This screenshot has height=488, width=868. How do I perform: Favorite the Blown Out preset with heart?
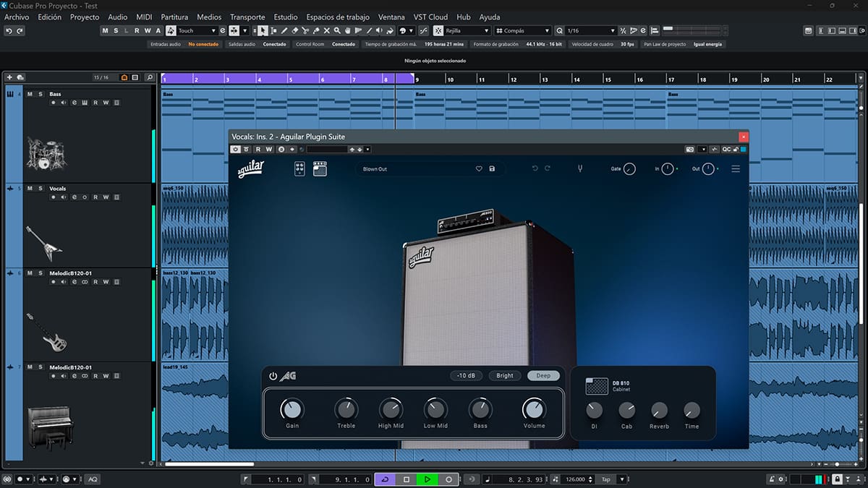(479, 168)
